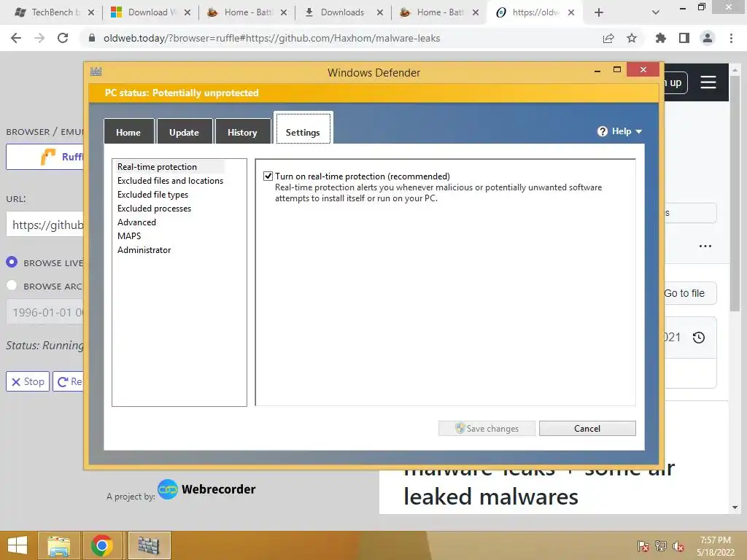Switch to the Downloads tab
Screen dimensions: 747x560
click(x=342, y=12)
